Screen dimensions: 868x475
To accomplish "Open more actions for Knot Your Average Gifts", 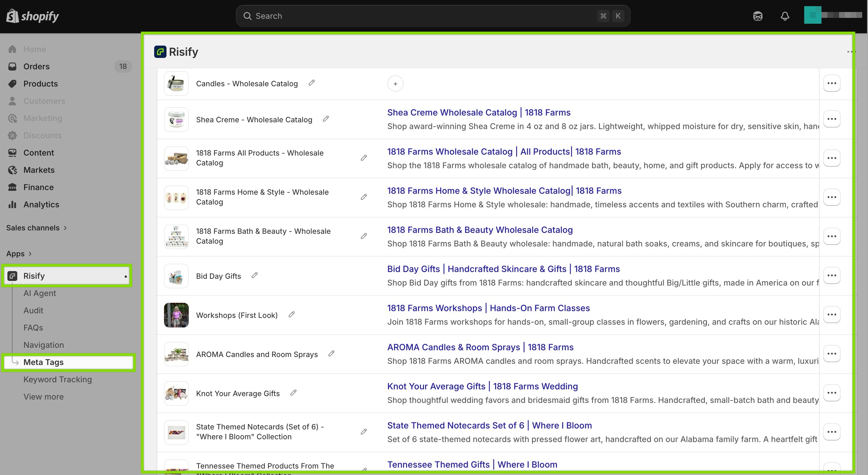I will point(832,392).
